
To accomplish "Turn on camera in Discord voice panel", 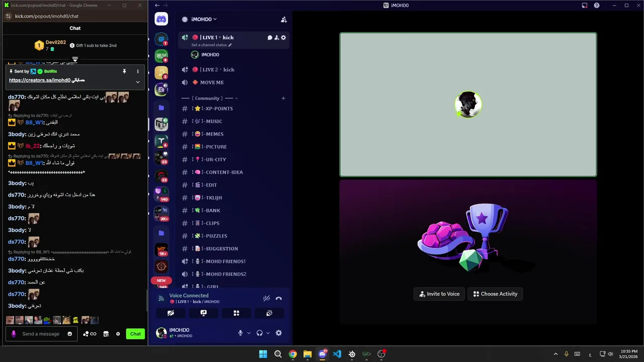I will coord(171,313).
